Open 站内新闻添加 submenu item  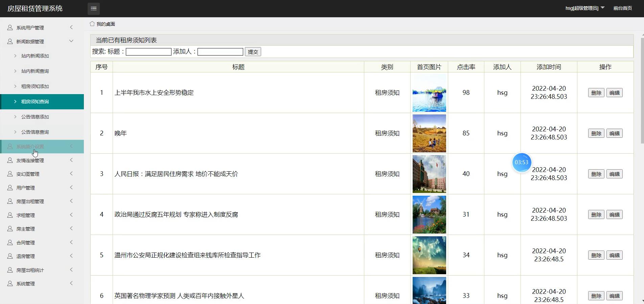[x=42, y=56]
